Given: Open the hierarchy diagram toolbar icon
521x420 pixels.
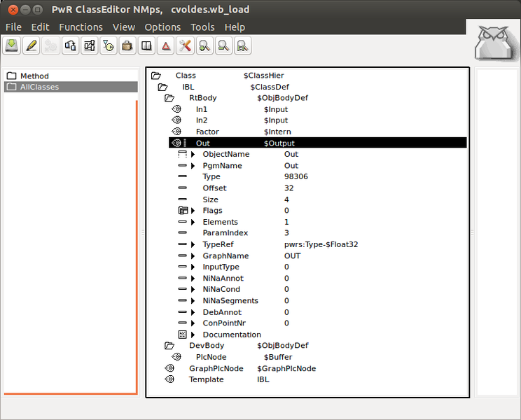Looking at the screenshot, I should [x=90, y=45].
